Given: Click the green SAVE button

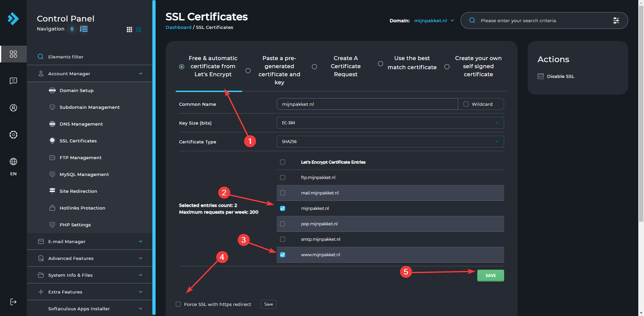Looking at the screenshot, I should coord(490,275).
